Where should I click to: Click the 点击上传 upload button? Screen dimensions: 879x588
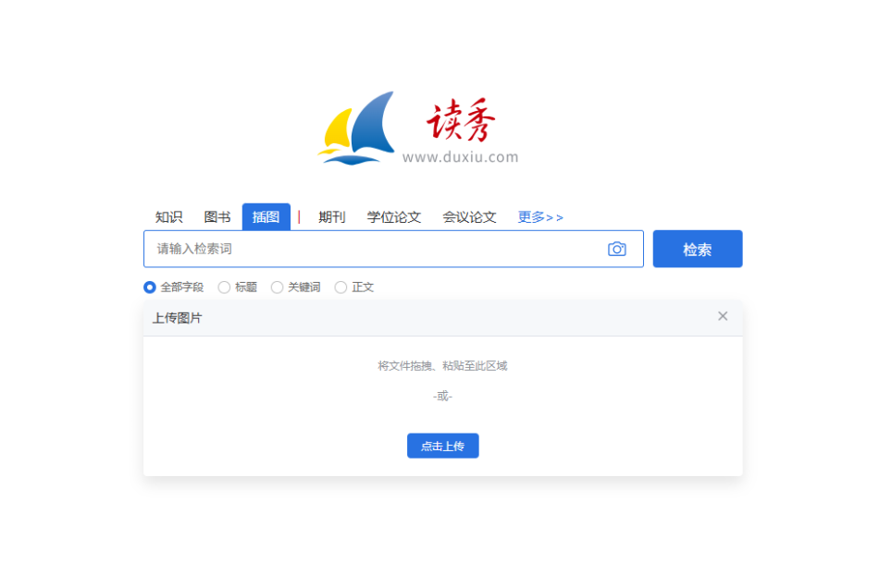(442, 446)
